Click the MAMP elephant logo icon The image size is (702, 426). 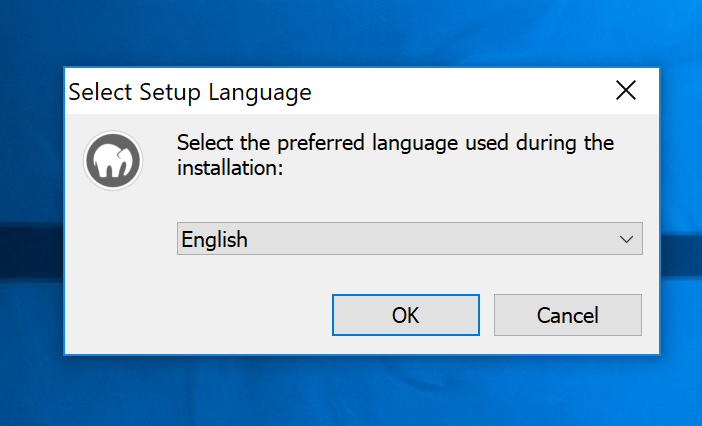pyautogui.click(x=113, y=160)
